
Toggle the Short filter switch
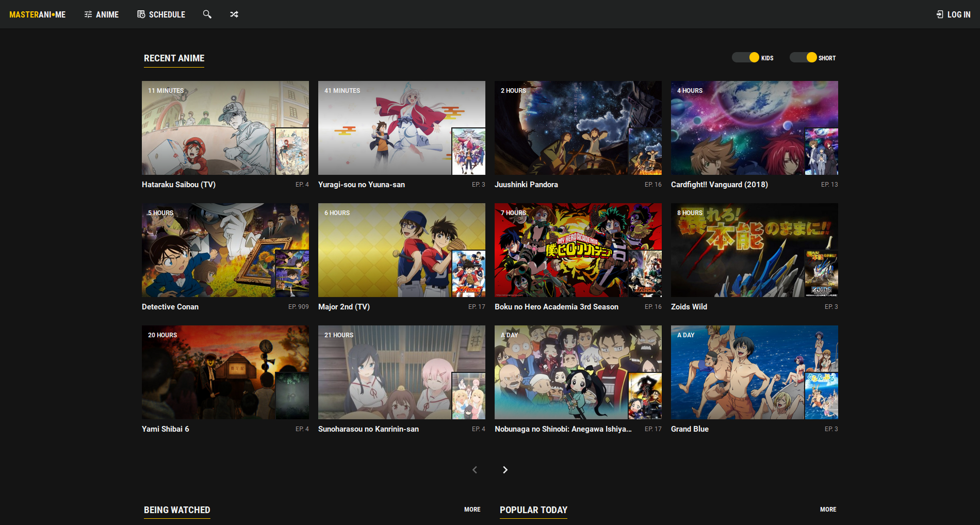[x=804, y=57]
